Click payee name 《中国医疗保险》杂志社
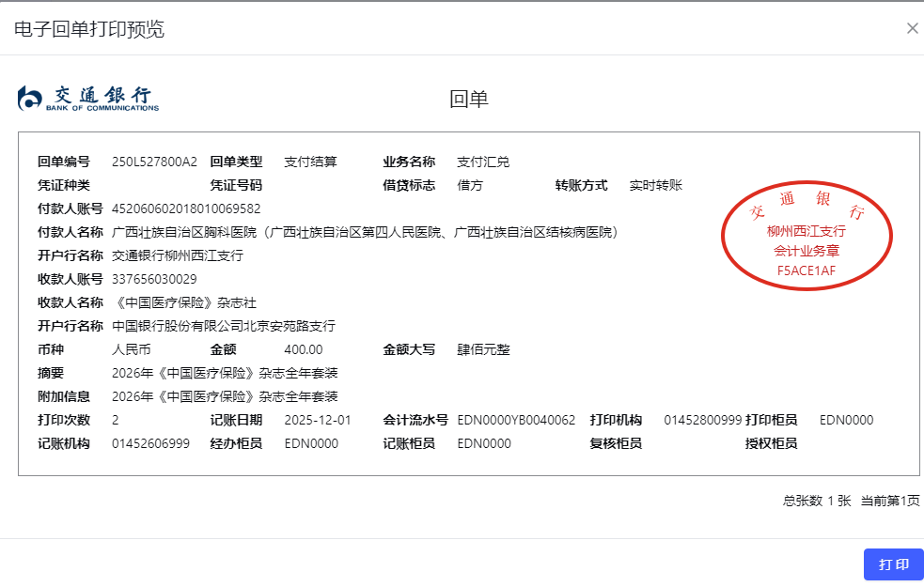This screenshot has width=924, height=587. click(184, 302)
